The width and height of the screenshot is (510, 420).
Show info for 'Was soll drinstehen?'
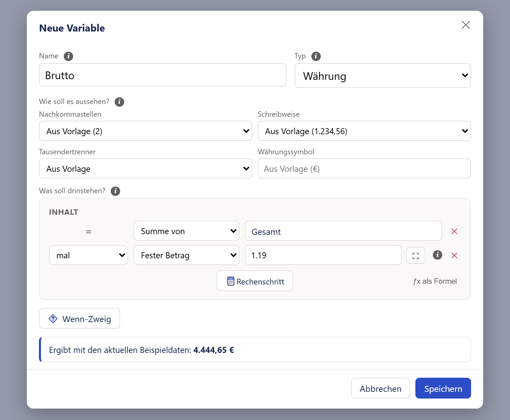point(115,191)
